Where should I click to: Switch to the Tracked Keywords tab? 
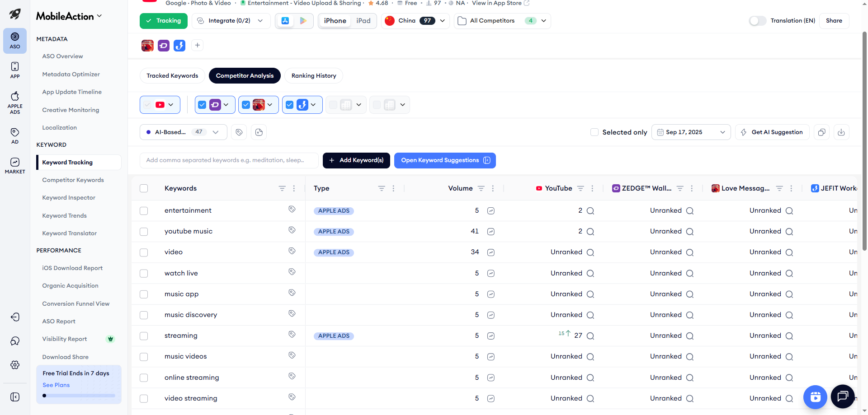(x=172, y=76)
